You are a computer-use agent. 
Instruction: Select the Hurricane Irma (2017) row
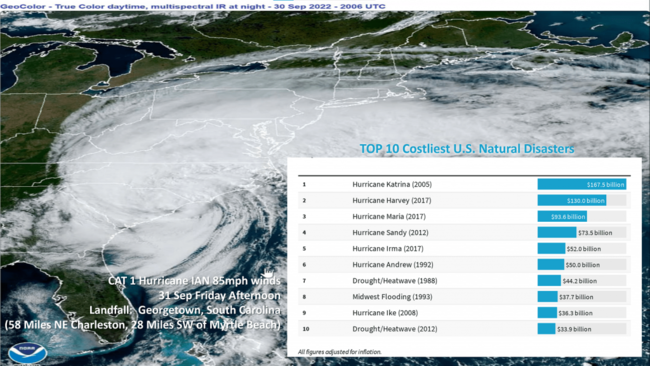464,249
